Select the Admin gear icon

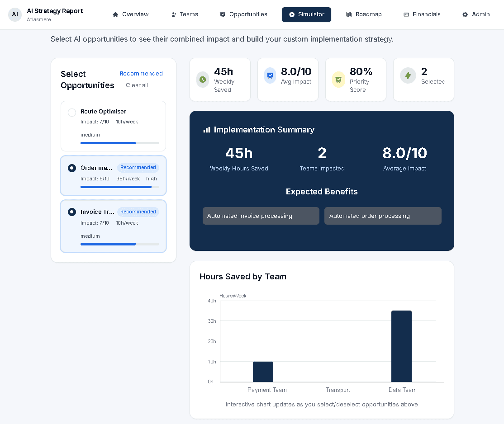[464, 14]
